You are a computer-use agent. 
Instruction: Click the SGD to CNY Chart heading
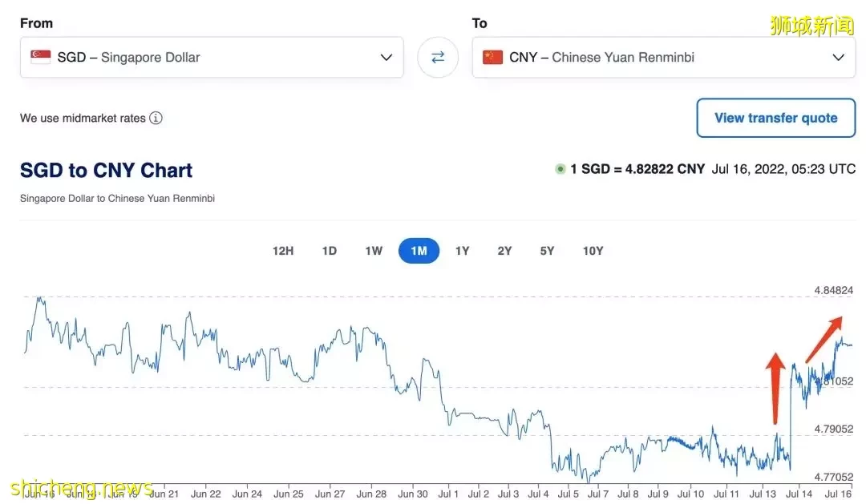106,171
